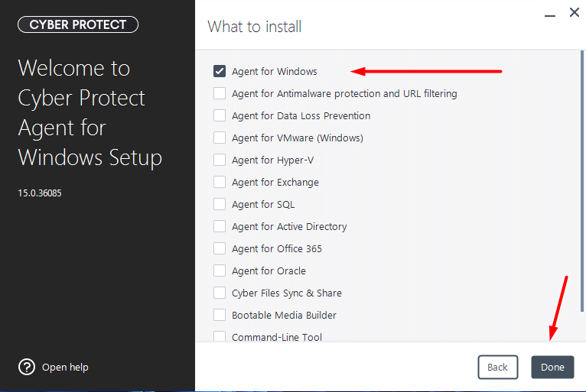Click the Command-Line Tool label

[277, 337]
